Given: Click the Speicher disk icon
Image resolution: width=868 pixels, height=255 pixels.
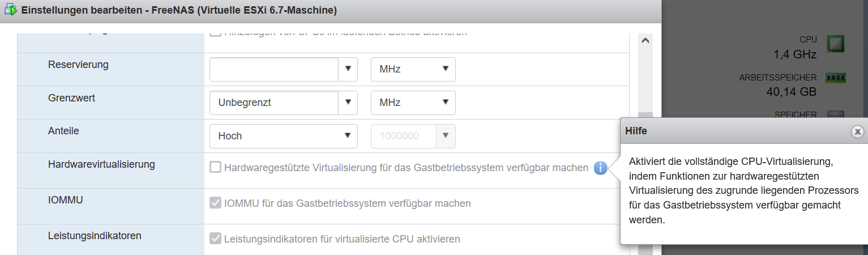Looking at the screenshot, I should pyautogui.click(x=836, y=114).
